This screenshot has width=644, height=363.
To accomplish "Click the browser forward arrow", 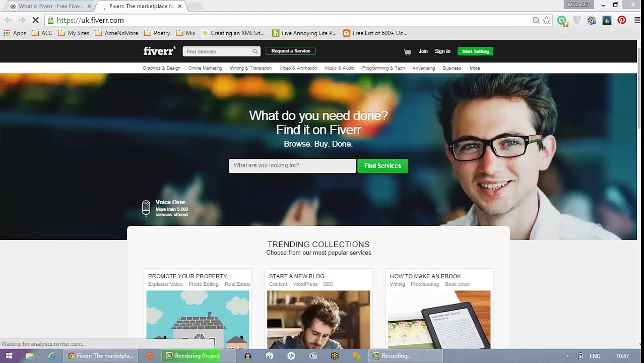I will [22, 20].
